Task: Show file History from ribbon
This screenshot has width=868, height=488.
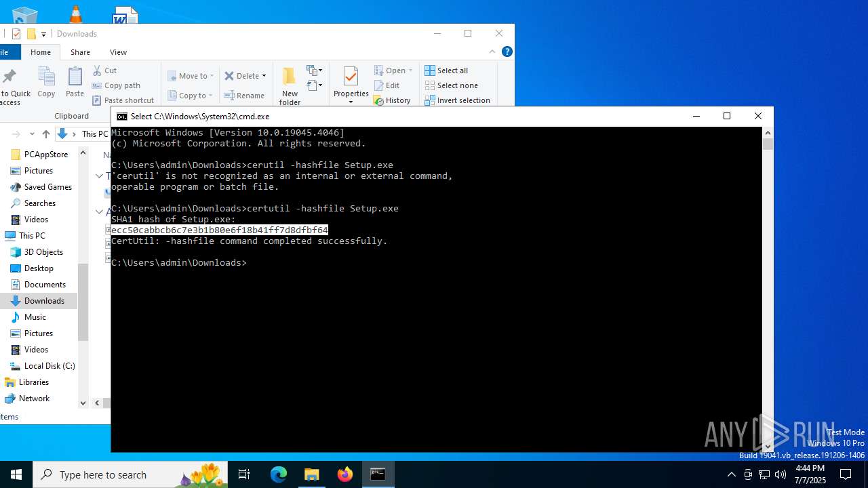Action: (392, 100)
